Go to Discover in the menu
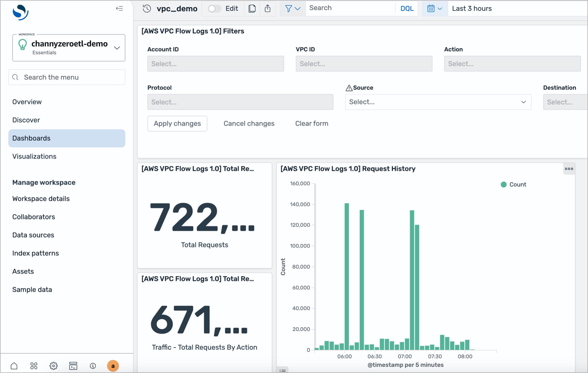 coord(26,120)
